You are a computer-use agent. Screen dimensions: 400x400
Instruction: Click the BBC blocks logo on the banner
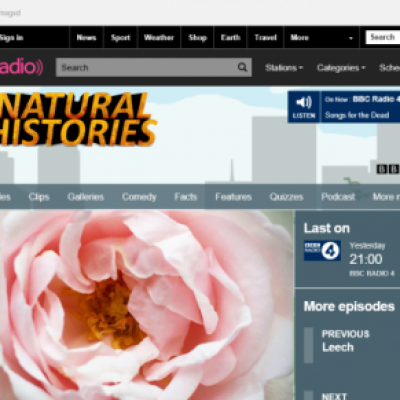click(x=388, y=169)
